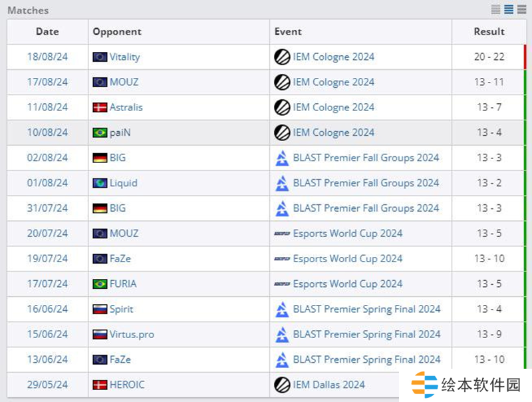
Task: Click the Brazilian flag next to paiN
Action: 100,133
